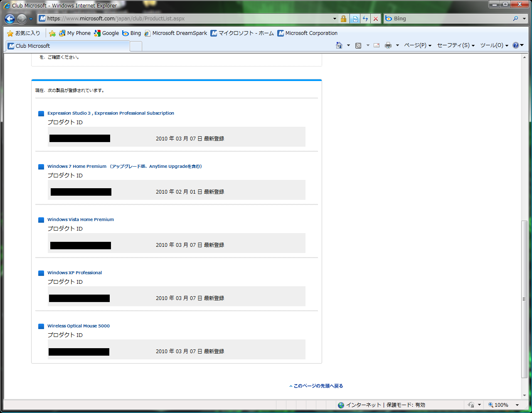532x413 pixels.
Task: Click the Print icon
Action: pos(388,45)
